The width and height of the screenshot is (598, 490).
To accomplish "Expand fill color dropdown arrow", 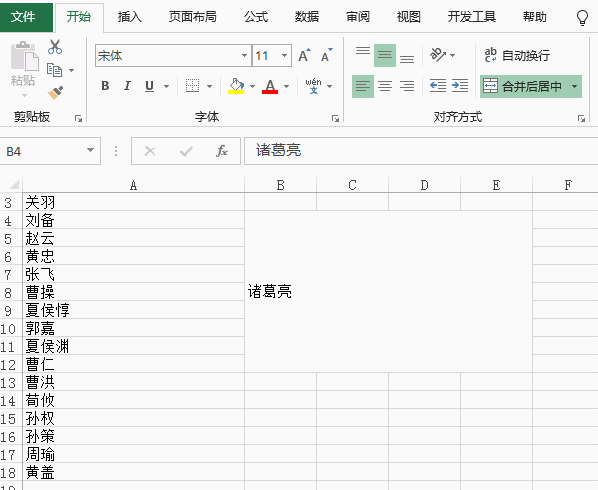I will [252, 87].
